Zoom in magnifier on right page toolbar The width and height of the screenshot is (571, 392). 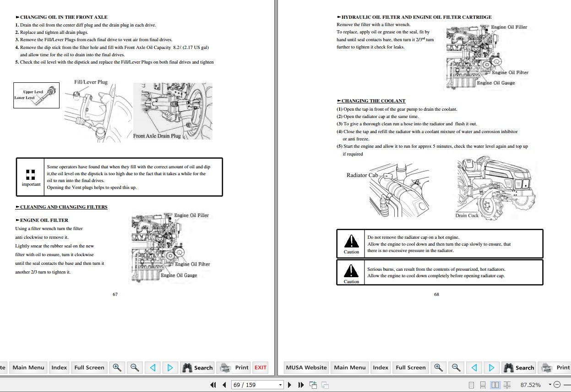click(439, 367)
